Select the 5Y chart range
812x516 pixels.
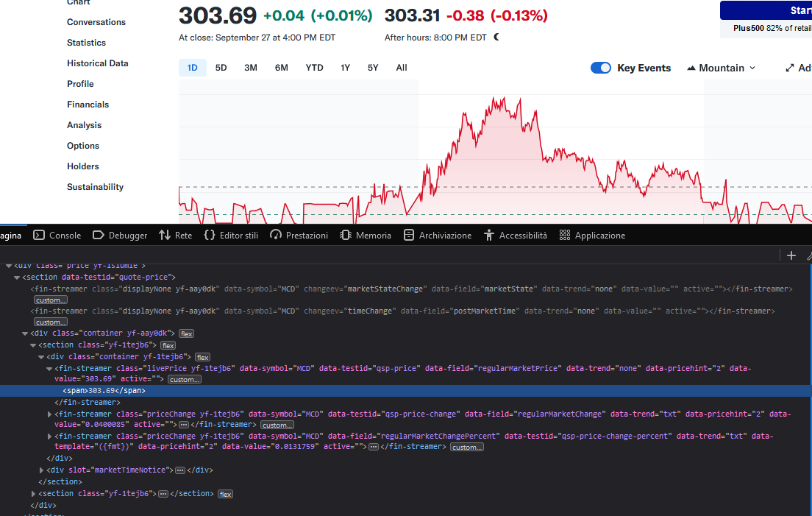coord(373,68)
